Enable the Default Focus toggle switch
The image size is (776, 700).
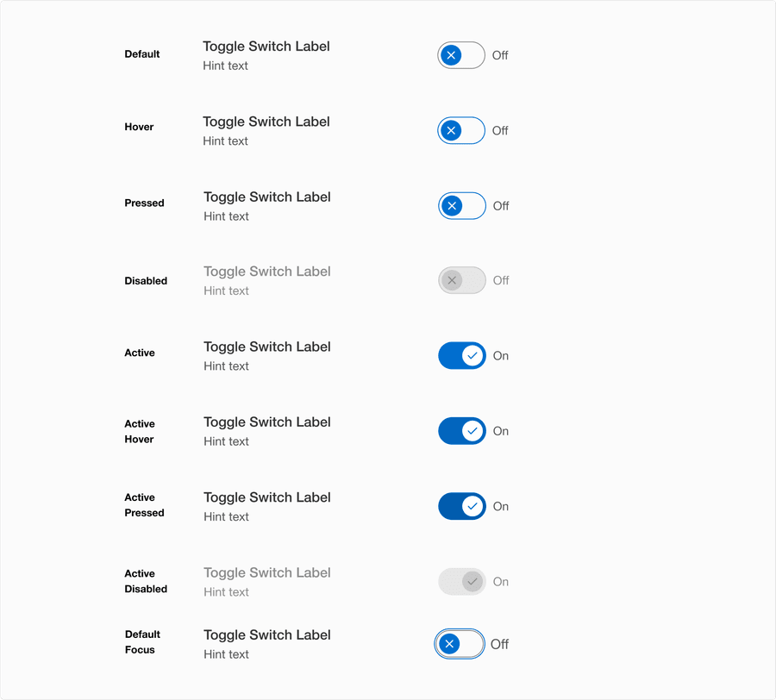(459, 644)
